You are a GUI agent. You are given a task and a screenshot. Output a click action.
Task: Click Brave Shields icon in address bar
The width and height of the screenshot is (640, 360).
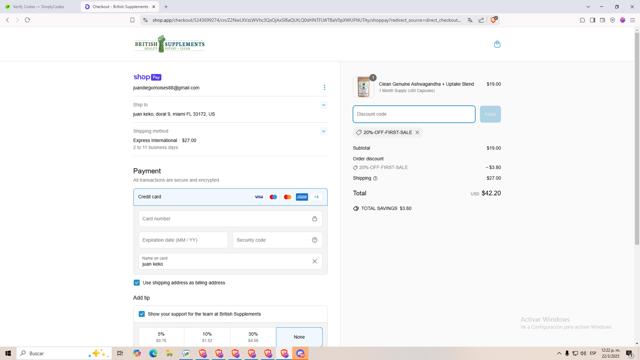pyautogui.click(x=493, y=20)
